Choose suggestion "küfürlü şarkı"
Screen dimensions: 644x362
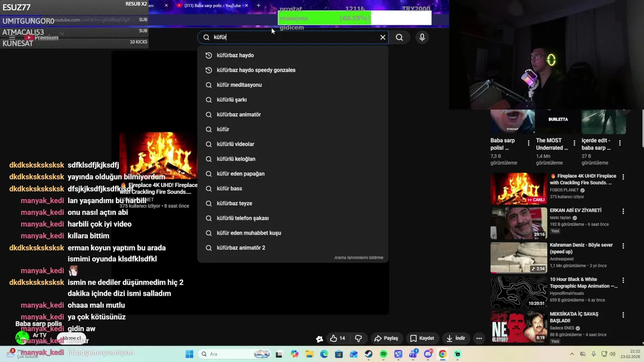tap(293, 100)
